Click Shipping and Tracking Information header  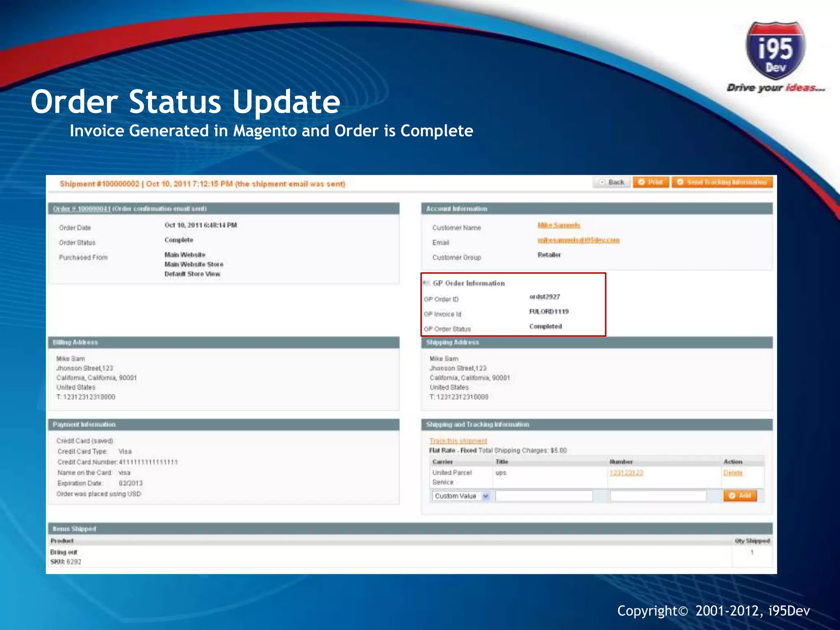(x=597, y=425)
